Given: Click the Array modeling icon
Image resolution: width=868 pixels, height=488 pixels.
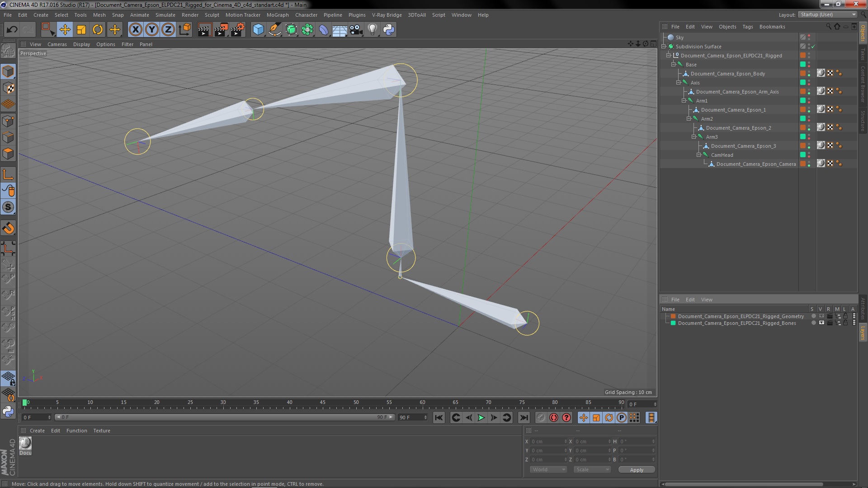Looking at the screenshot, I should point(307,30).
